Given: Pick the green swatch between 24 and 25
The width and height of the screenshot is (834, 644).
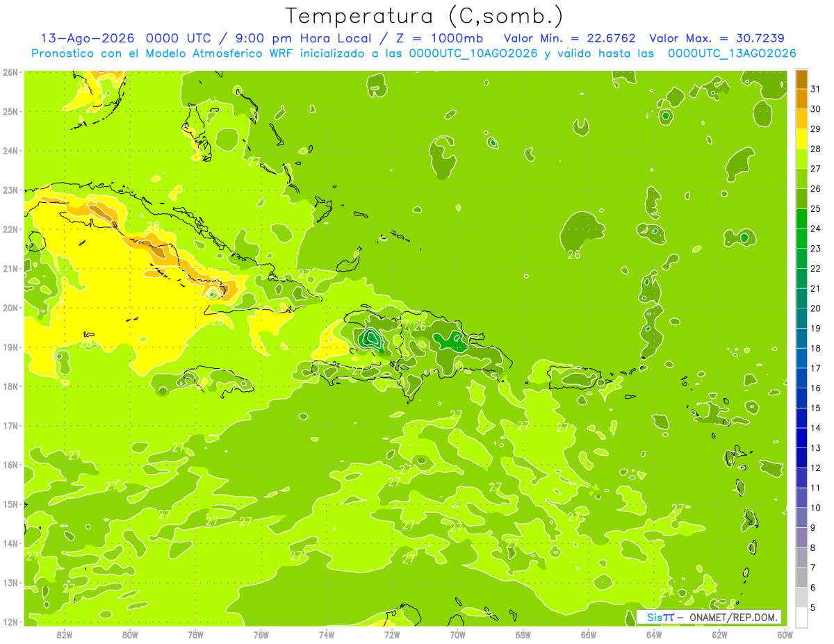Looking at the screenshot, I should pos(801,219).
